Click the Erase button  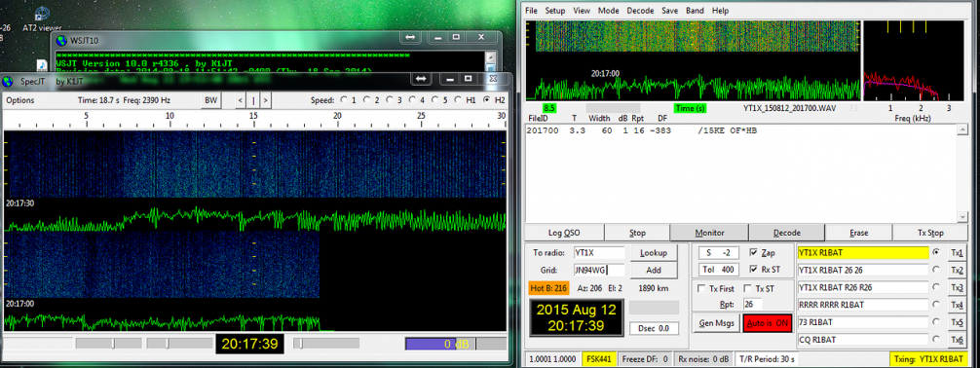coord(859,233)
